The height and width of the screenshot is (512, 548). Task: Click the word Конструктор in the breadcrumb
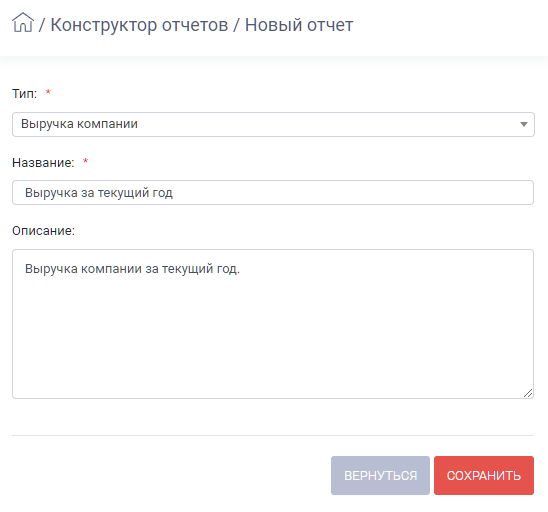pyautogui.click(x=104, y=25)
